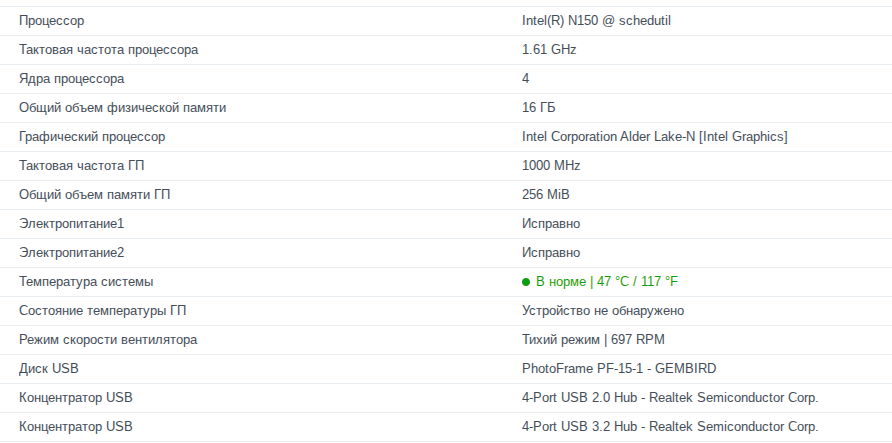892x443 pixels.
Task: Select the 'PhotoFrame PF-15-1 - GEMBIRD' USB disk
Action: (x=619, y=369)
